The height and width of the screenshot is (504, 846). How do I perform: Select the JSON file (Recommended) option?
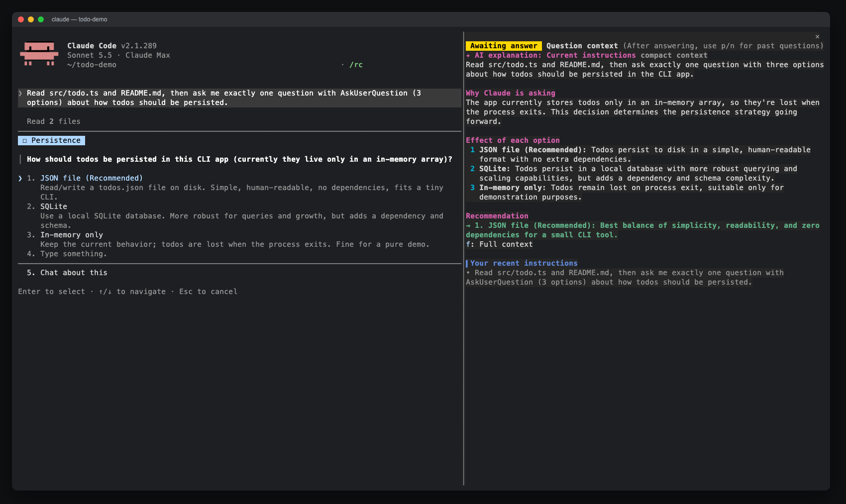click(92, 178)
